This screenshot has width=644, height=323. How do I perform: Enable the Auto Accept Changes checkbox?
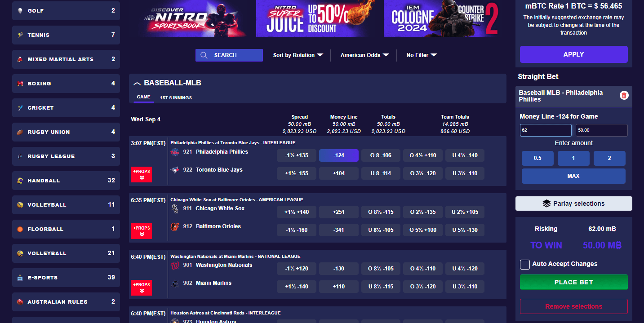[524, 264]
